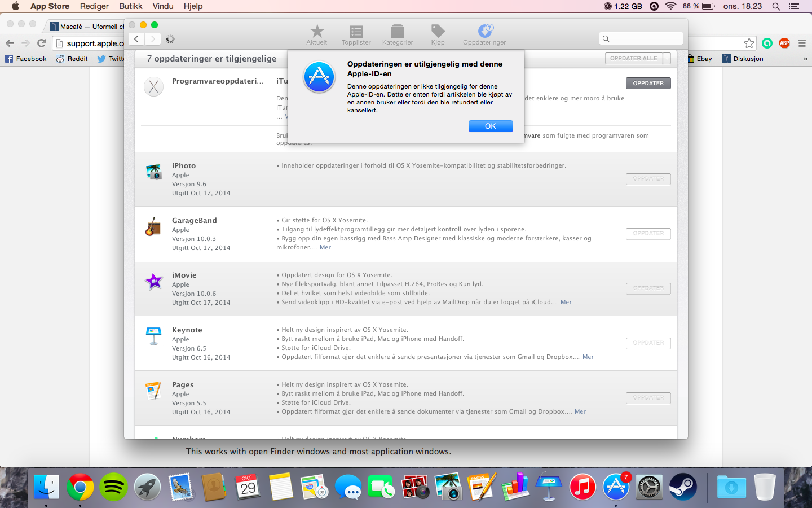The height and width of the screenshot is (508, 812).
Task: Select the Oppdateringer tab in App Store
Action: pos(484,34)
